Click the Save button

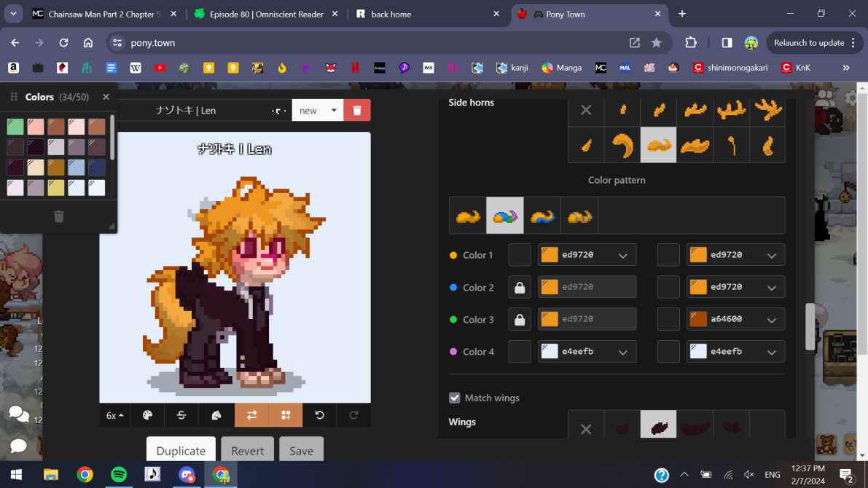(301, 450)
